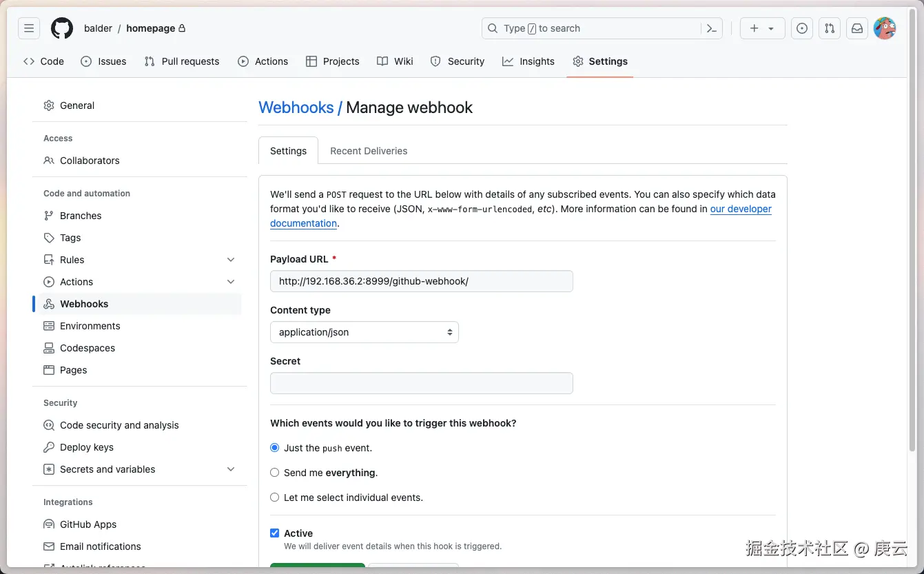Expand the Rules sidebar section
Image resolution: width=924 pixels, height=574 pixels.
[x=231, y=260]
